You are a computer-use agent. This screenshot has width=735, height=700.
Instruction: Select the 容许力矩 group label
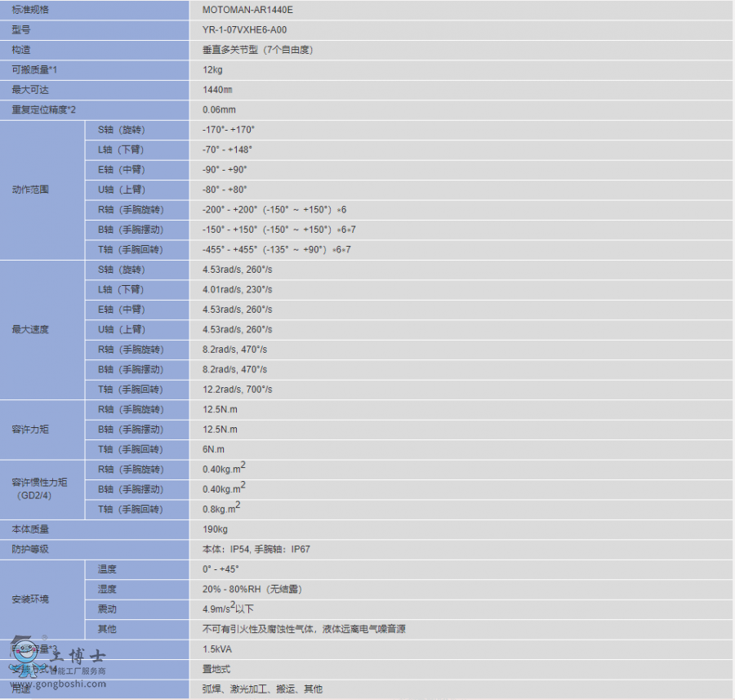(x=30, y=430)
